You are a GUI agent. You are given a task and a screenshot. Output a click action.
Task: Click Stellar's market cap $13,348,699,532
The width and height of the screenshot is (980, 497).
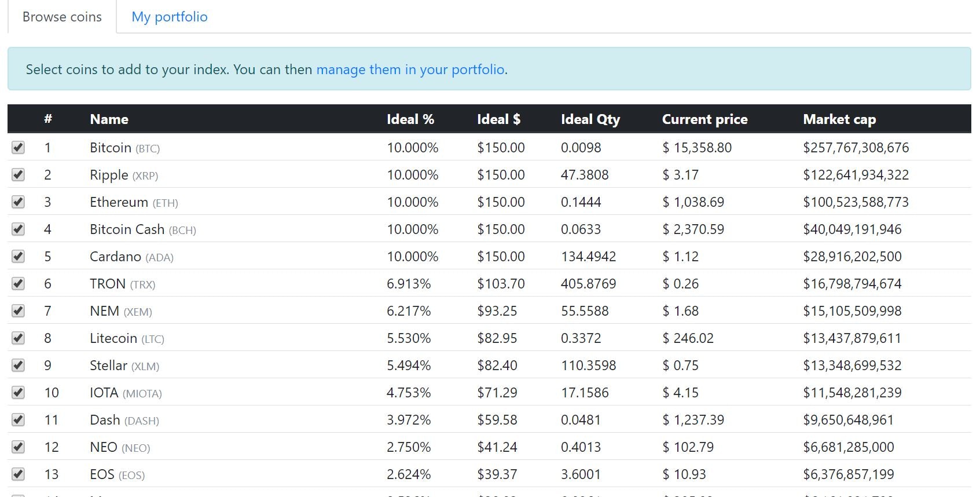point(852,366)
